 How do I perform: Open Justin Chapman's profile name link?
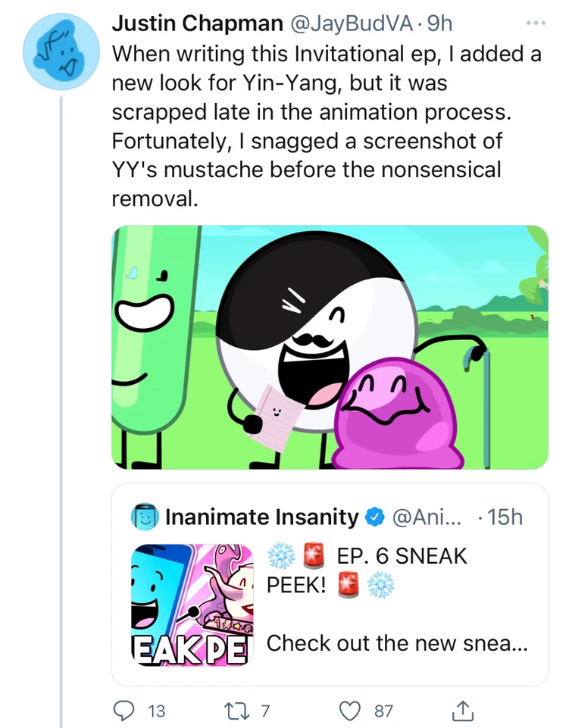(197, 24)
